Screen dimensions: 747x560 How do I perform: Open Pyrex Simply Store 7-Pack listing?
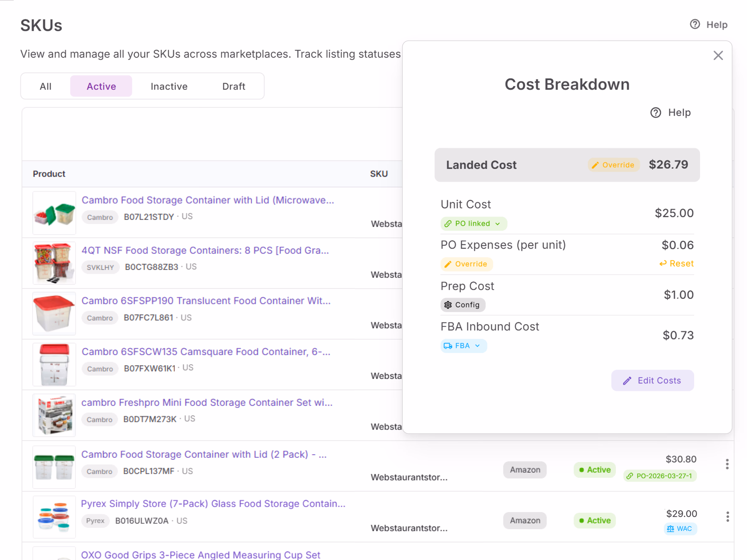click(x=213, y=504)
